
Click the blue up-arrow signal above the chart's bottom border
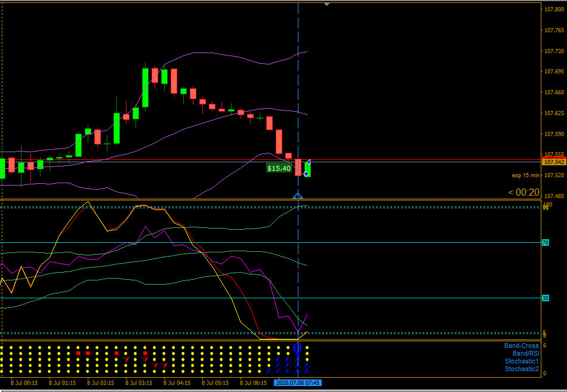298,196
